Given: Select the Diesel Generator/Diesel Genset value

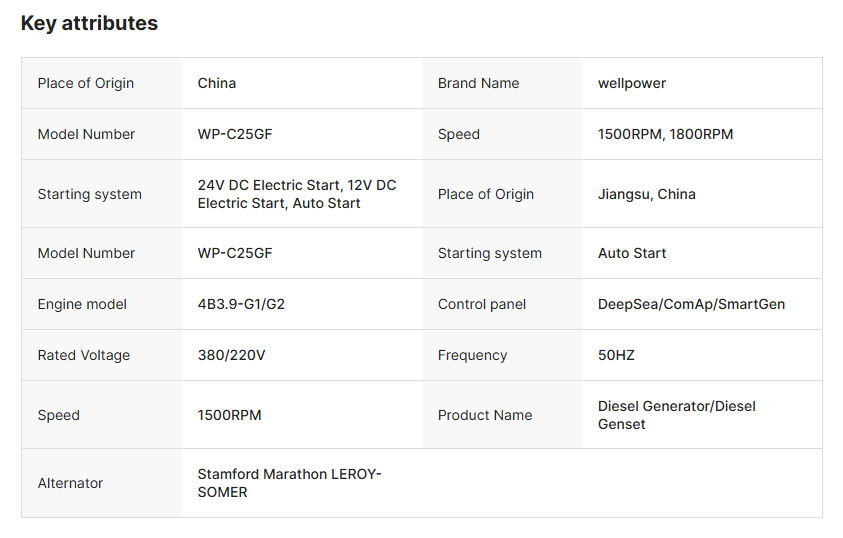Looking at the screenshot, I should point(677,415).
